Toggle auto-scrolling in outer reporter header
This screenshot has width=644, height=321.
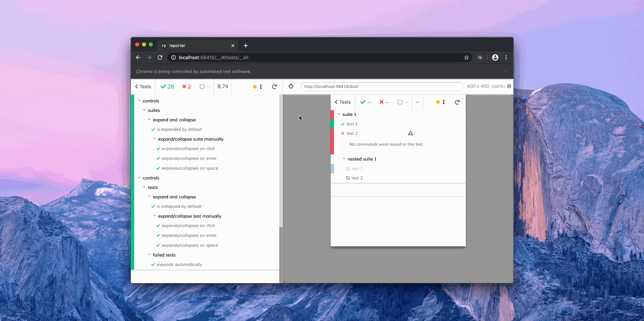tap(258, 87)
